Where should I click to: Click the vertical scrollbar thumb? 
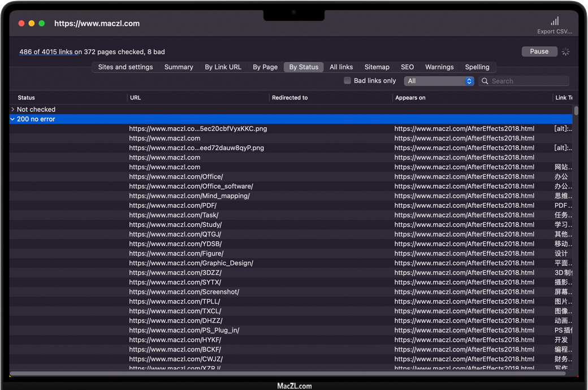576,110
